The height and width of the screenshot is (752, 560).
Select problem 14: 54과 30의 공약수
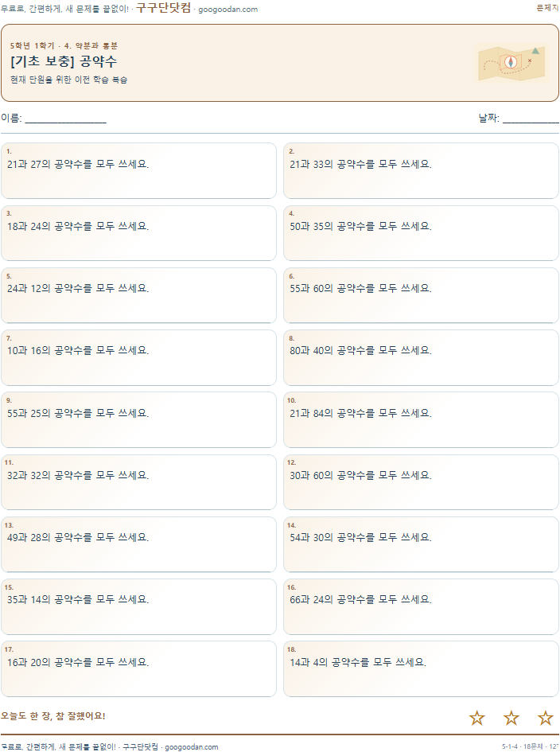click(x=421, y=544)
